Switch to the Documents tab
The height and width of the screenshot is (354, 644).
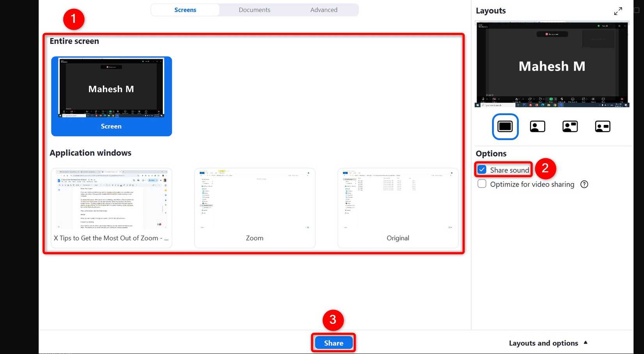pyautogui.click(x=254, y=10)
